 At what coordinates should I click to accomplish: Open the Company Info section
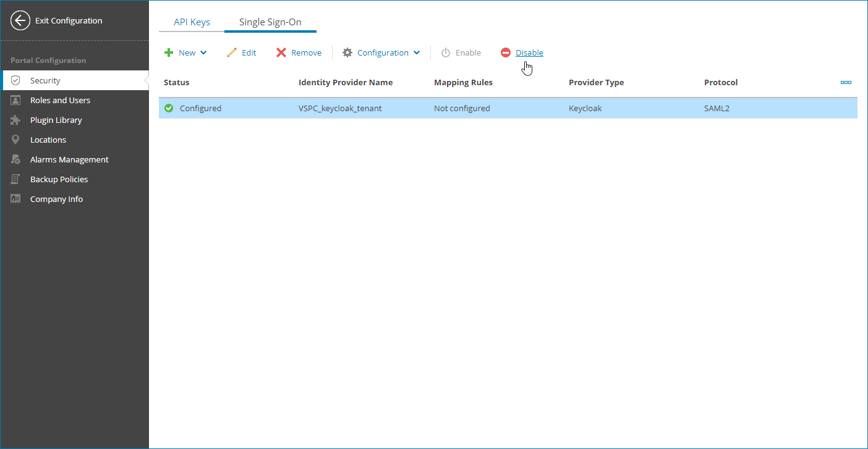56,198
